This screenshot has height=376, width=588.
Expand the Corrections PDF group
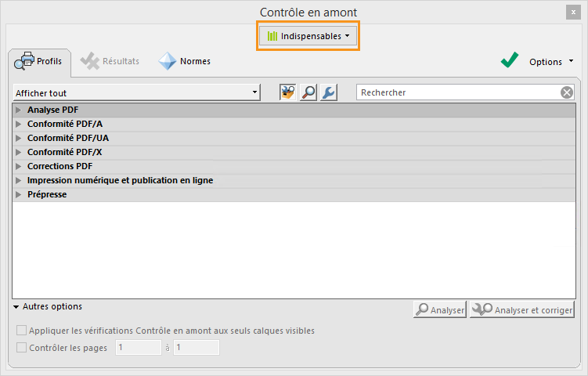(x=18, y=166)
